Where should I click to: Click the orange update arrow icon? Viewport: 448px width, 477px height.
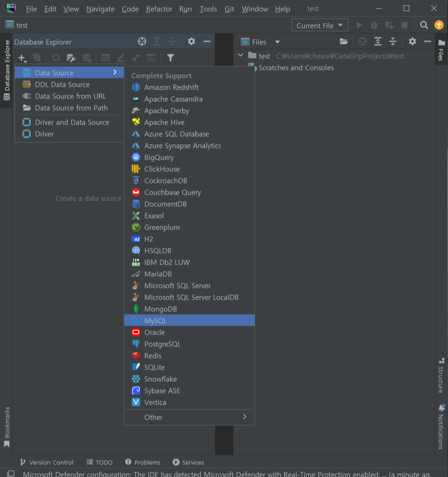[x=439, y=25]
